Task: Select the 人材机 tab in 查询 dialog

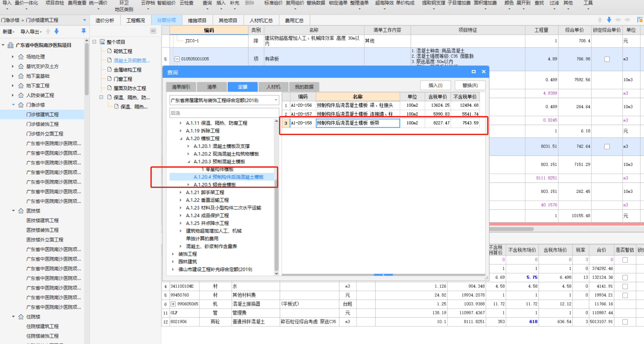Action: point(273,87)
